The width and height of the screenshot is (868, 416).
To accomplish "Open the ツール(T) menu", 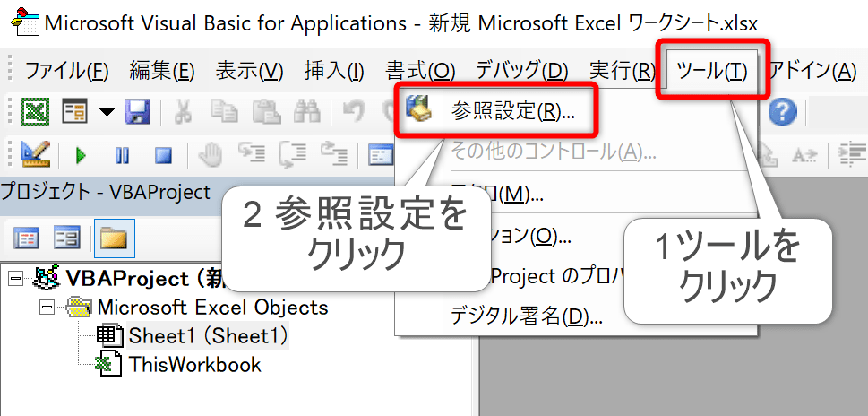I will tap(712, 70).
